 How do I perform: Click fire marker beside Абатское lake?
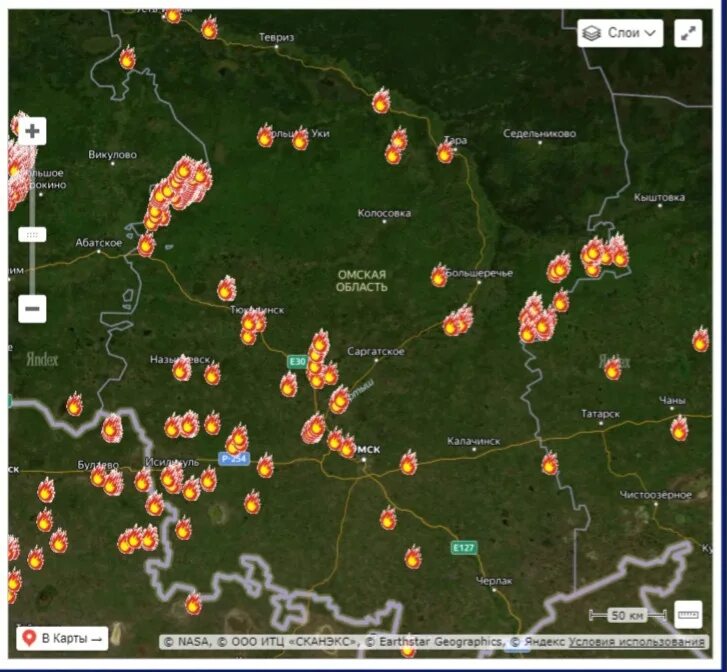[x=146, y=245]
